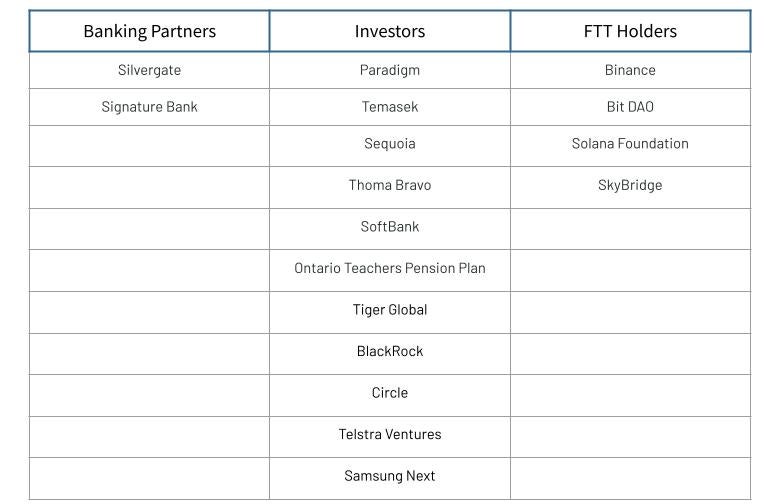Viewport: 772px width, 504px height.
Task: Click the FTT Holders column header
Action: 630,31
